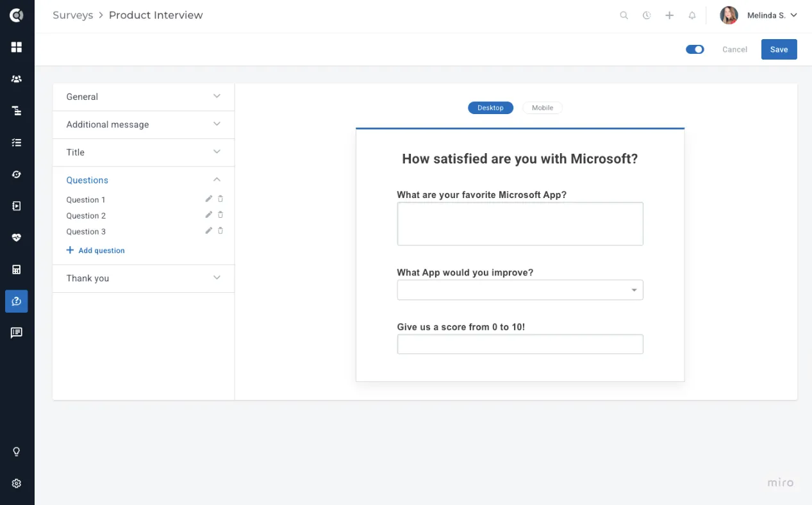Image resolution: width=812 pixels, height=505 pixels.
Task: Collapse the Questions section
Action: (144, 180)
